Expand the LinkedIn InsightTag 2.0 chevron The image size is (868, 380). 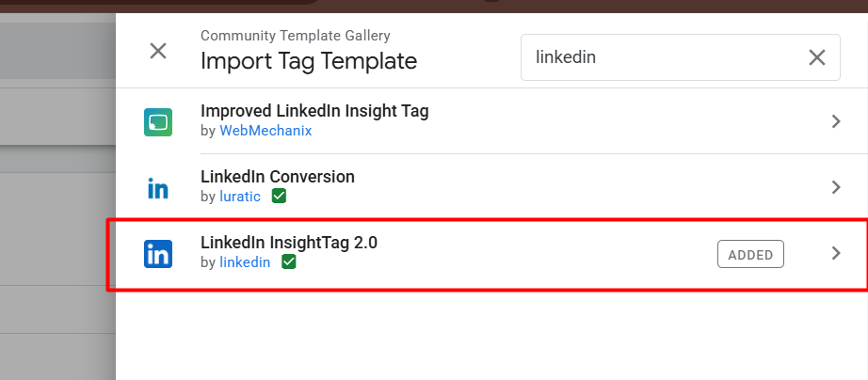[835, 253]
